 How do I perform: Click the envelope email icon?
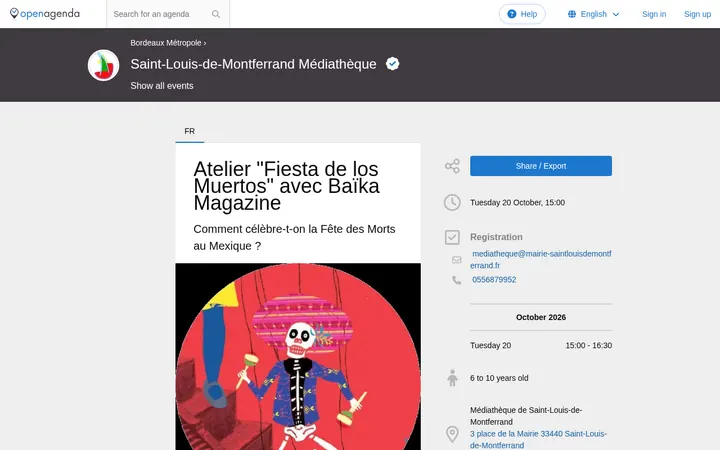(x=456, y=260)
